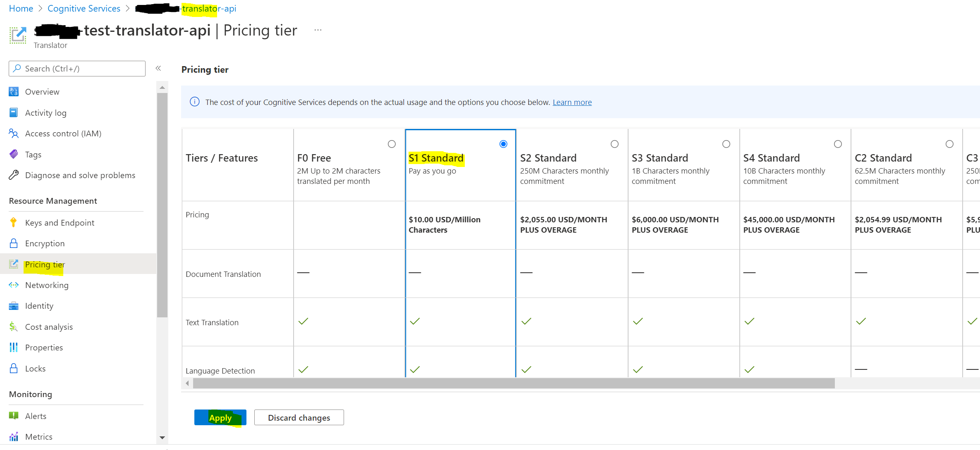Click the Learn more link
980x450 pixels.
click(572, 102)
